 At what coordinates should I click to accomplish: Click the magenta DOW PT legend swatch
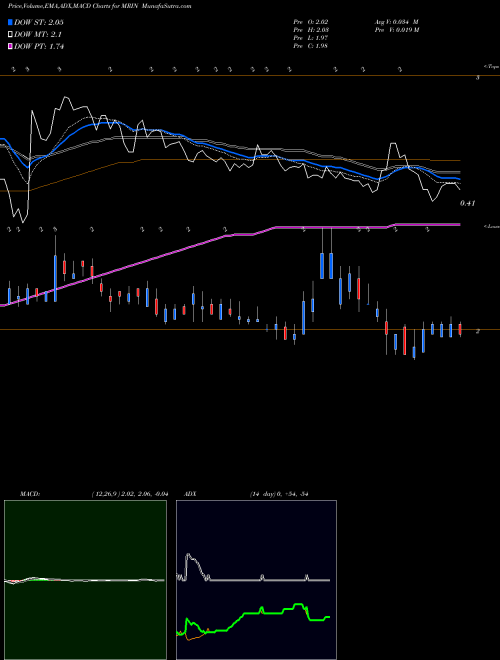pyautogui.click(x=10, y=47)
